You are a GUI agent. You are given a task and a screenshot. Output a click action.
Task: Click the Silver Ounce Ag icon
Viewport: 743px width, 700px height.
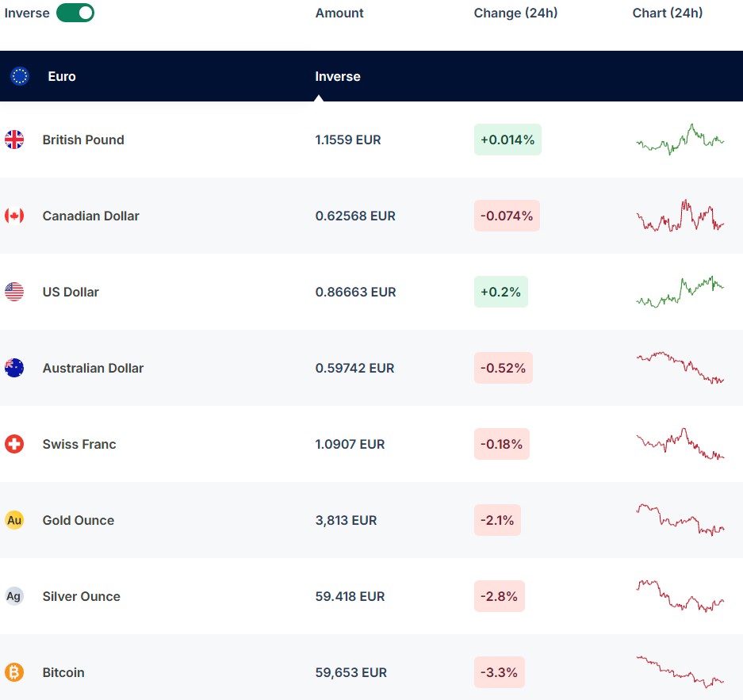tap(14, 596)
